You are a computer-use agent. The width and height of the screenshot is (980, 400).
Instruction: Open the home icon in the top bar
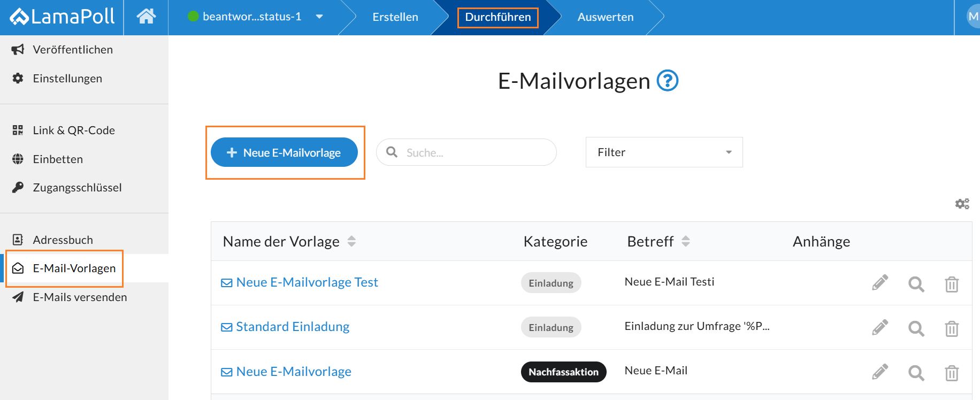tap(146, 17)
